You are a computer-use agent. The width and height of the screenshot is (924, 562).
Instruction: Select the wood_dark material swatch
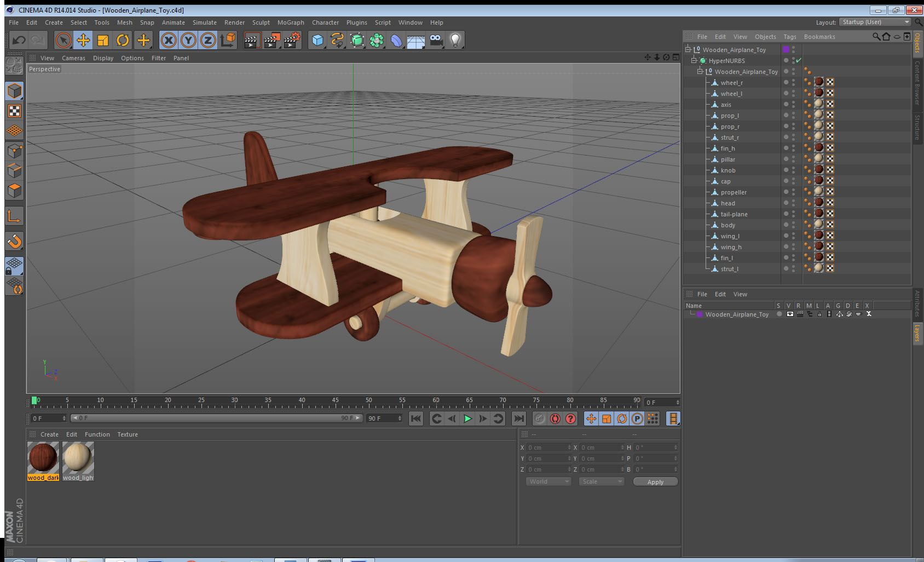[43, 461]
